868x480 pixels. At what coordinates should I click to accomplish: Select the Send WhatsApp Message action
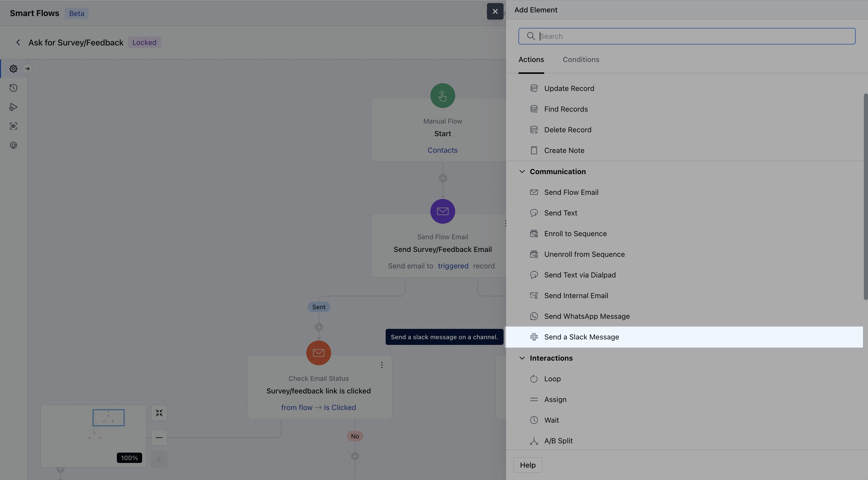click(x=587, y=316)
